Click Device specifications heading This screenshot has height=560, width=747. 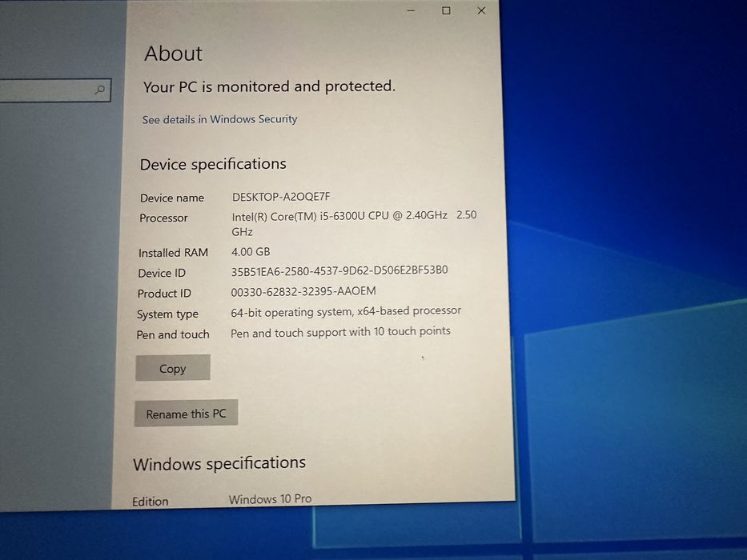click(213, 164)
